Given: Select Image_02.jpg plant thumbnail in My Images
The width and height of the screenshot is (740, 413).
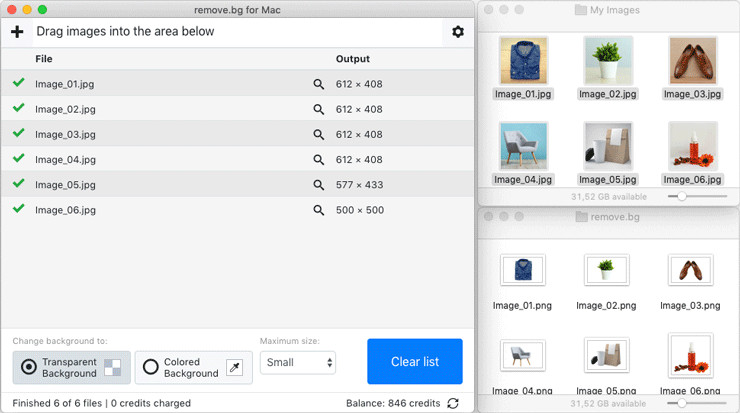Looking at the screenshot, I should pos(608,61).
